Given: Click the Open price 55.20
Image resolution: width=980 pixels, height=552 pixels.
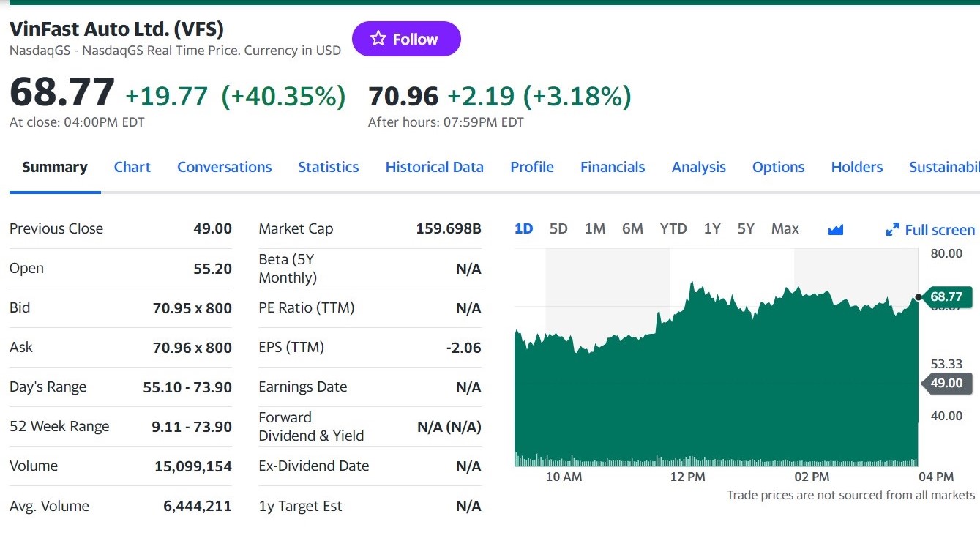Looking at the screenshot, I should [212, 269].
